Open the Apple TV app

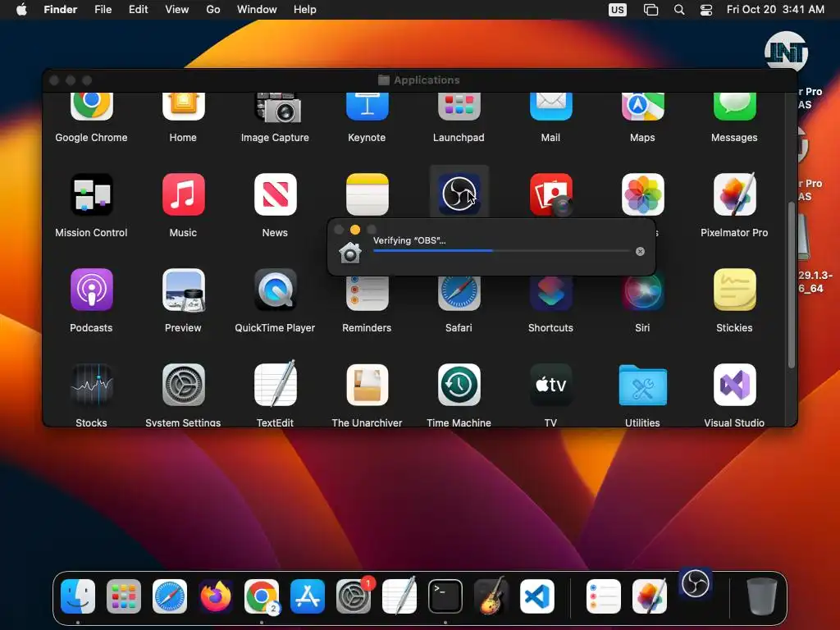click(x=550, y=385)
